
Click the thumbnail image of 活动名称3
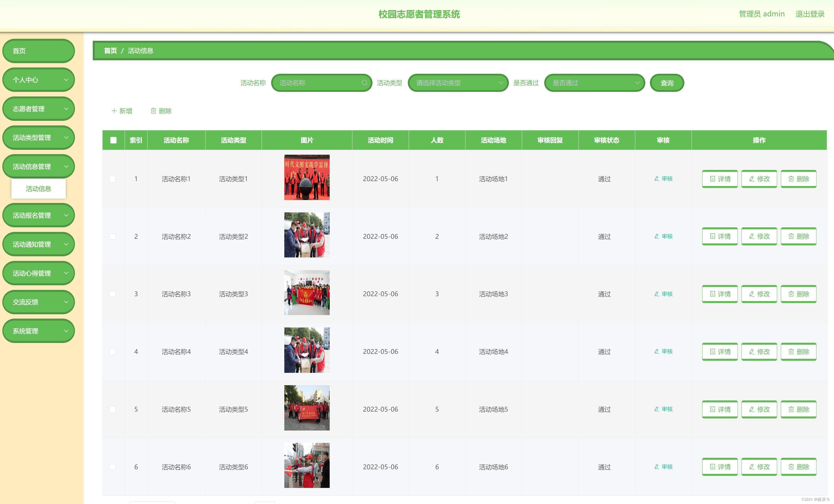coord(307,292)
